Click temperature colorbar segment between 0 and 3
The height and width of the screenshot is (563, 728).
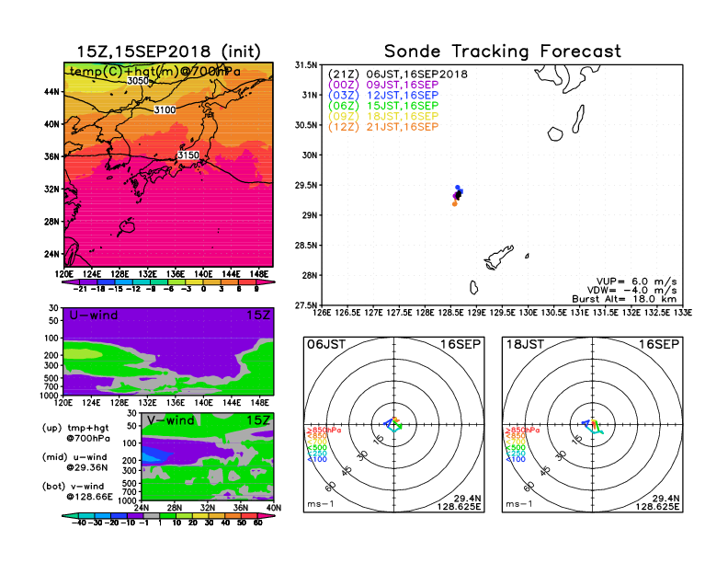(x=212, y=282)
